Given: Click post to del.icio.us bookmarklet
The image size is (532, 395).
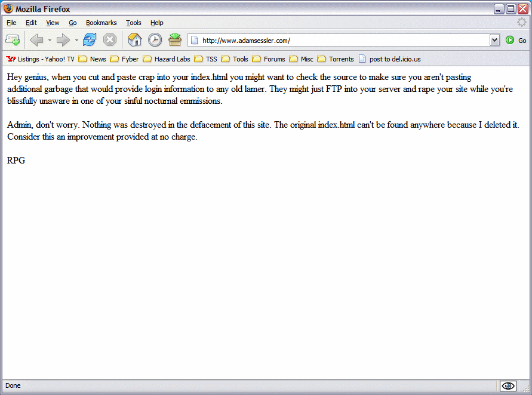Looking at the screenshot, I should (x=389, y=59).
